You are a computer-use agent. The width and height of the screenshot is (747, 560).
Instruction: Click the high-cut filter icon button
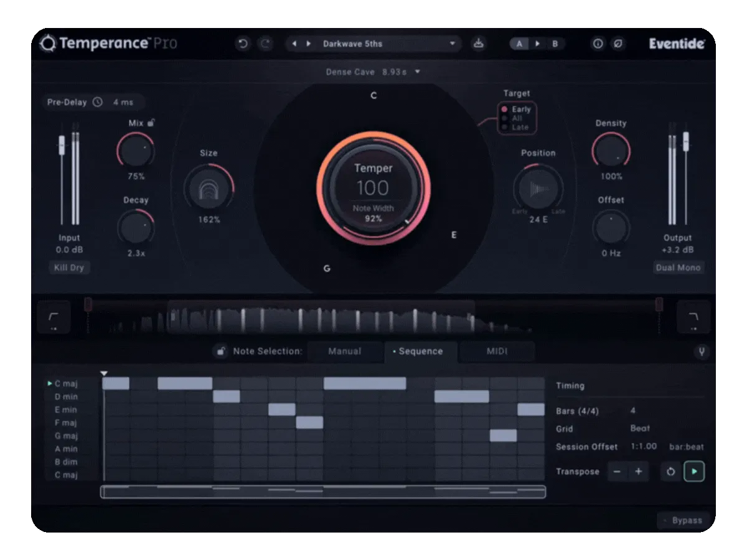pos(693,317)
